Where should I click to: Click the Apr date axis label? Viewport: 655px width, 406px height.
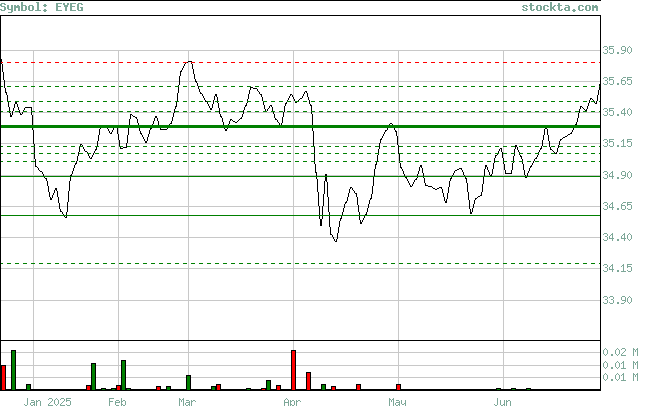292,402
